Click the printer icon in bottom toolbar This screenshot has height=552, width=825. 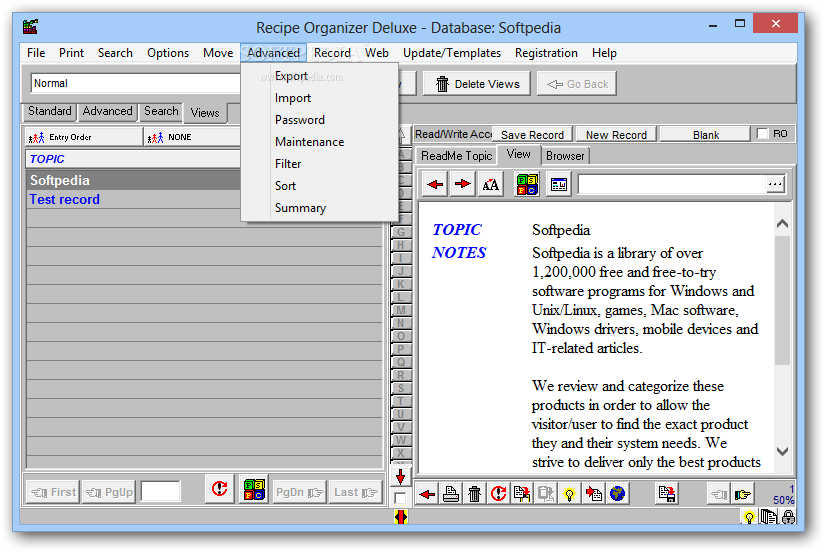pyautogui.click(x=451, y=494)
